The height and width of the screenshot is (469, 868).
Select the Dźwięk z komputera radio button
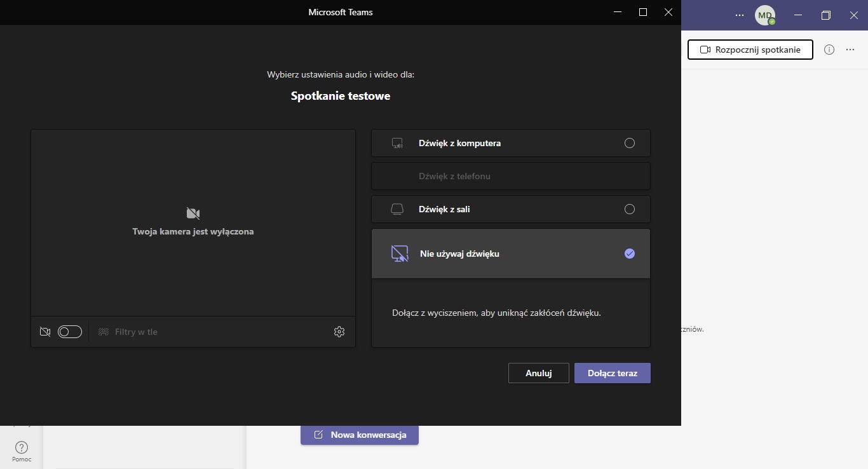tap(630, 143)
